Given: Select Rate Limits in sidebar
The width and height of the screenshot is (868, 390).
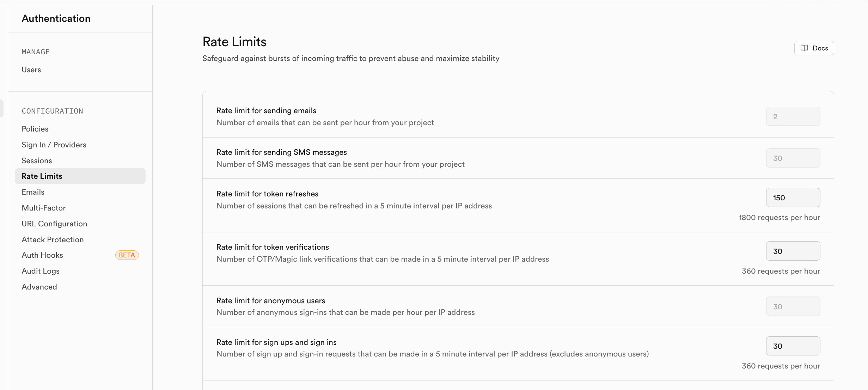Looking at the screenshot, I should (42, 176).
